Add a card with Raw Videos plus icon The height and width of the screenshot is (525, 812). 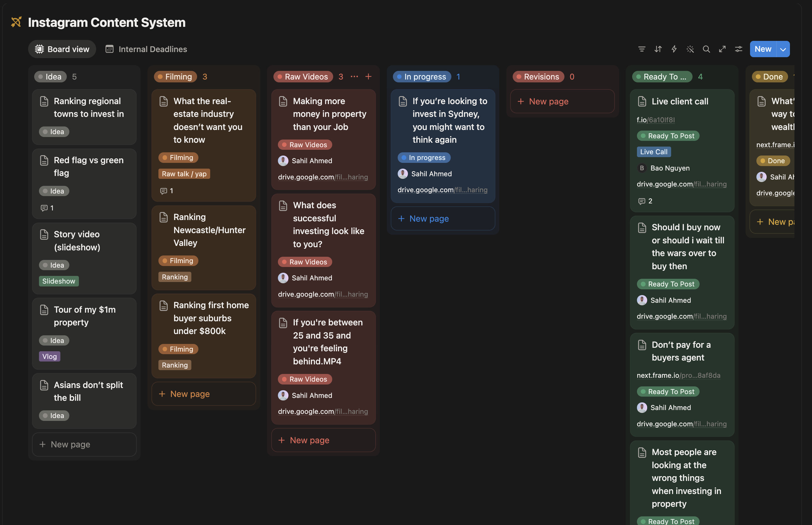tap(368, 76)
